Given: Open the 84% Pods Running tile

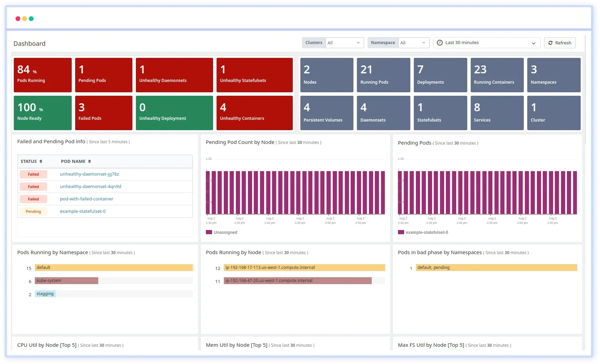Looking at the screenshot, I should (x=43, y=75).
